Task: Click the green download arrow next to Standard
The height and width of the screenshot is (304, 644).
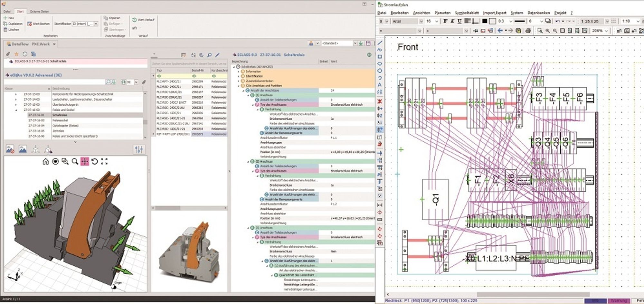Action: pos(361,43)
